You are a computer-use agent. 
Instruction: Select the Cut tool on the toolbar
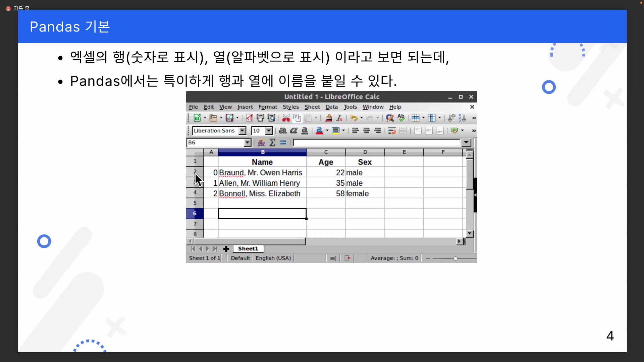[285, 118]
